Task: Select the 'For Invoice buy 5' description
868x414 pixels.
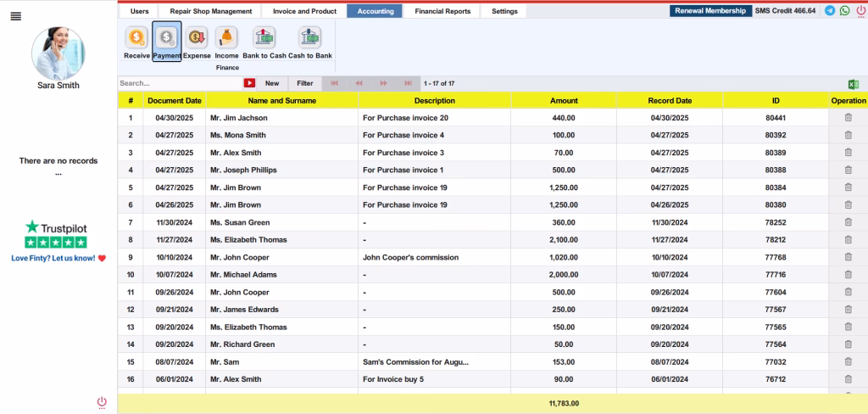Action: pyautogui.click(x=435, y=379)
